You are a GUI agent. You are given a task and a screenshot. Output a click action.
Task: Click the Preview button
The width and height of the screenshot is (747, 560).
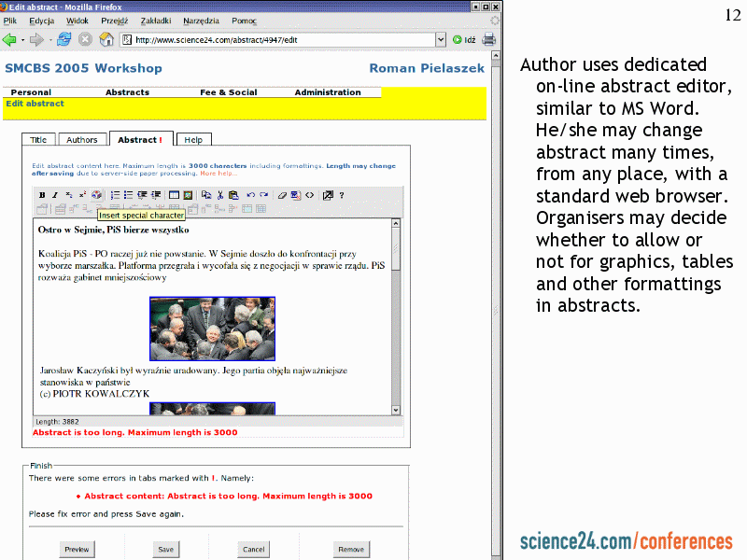[77, 550]
